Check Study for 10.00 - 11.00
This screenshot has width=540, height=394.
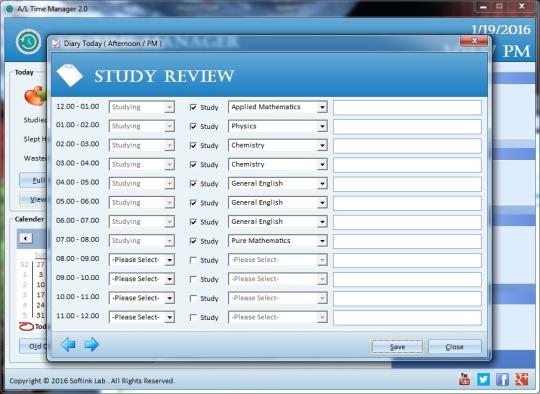(x=193, y=298)
